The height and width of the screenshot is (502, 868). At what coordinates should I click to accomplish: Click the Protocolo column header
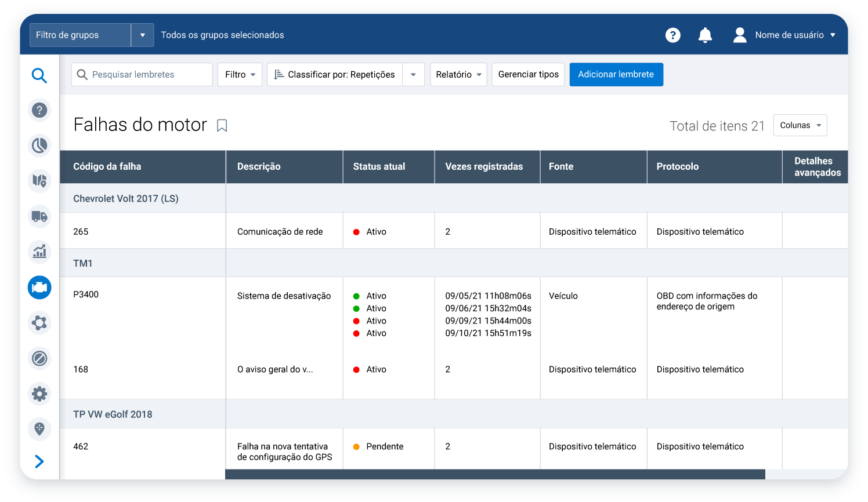tap(715, 167)
